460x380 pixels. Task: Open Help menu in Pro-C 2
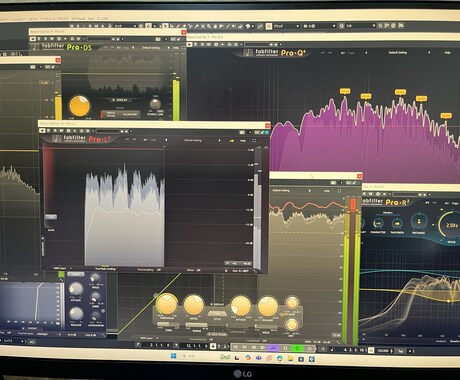coord(327,191)
